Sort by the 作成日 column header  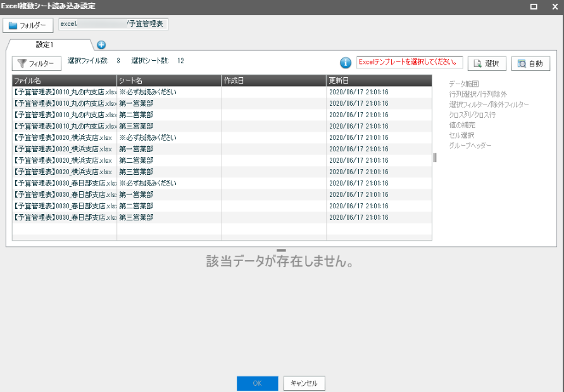pos(274,80)
